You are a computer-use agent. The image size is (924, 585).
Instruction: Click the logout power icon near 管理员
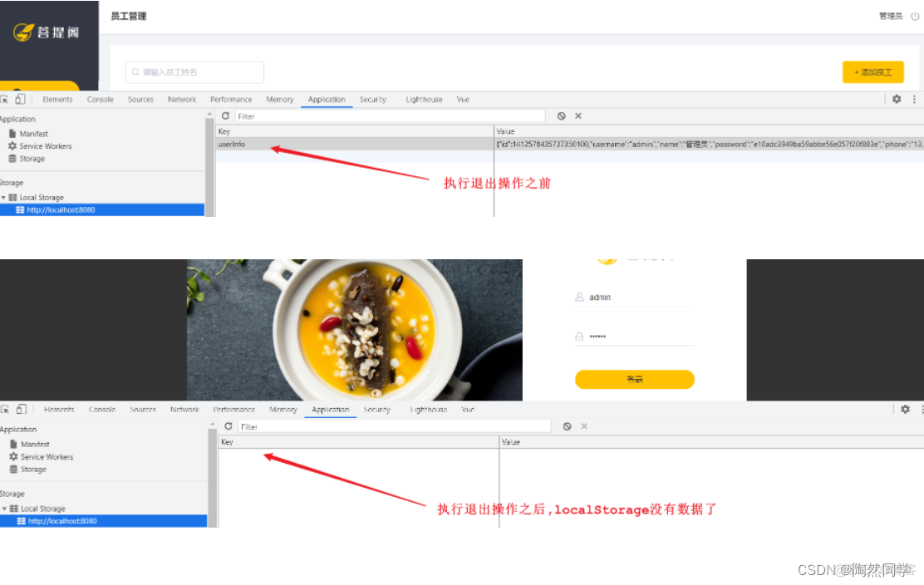[915, 15]
